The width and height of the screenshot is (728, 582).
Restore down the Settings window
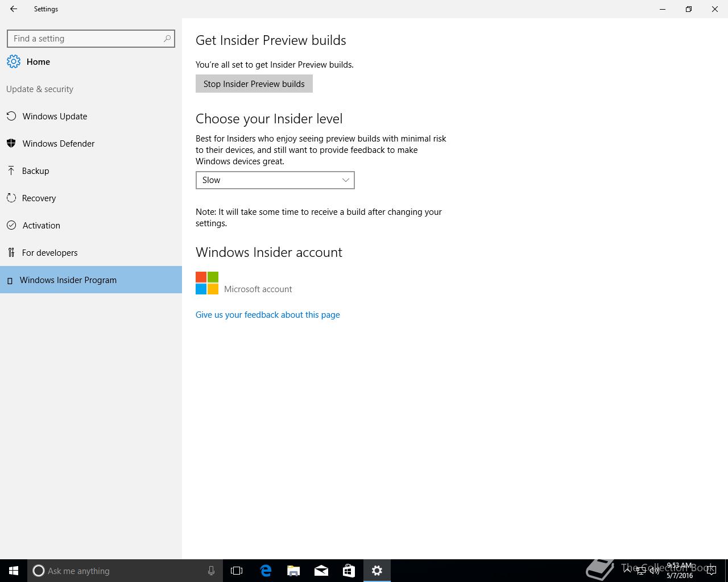(x=689, y=9)
